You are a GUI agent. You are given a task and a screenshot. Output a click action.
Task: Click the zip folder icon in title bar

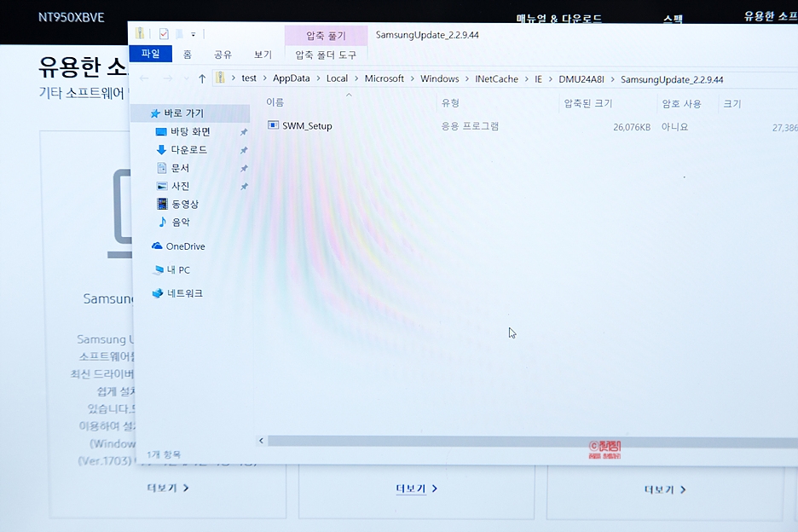[140, 33]
